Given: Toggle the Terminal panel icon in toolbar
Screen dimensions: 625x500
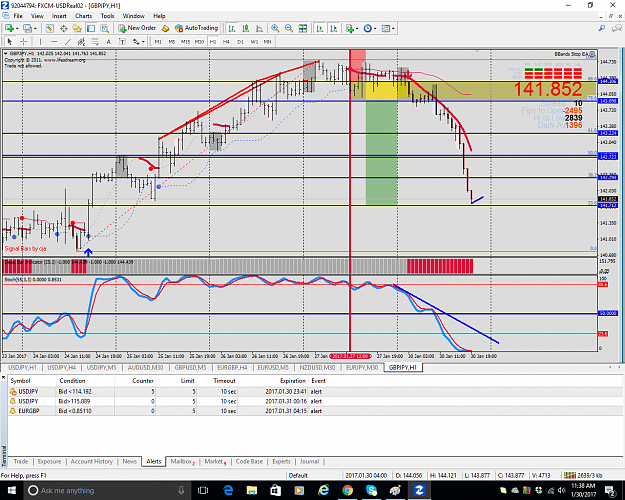Looking at the screenshot, I should click(x=91, y=28).
